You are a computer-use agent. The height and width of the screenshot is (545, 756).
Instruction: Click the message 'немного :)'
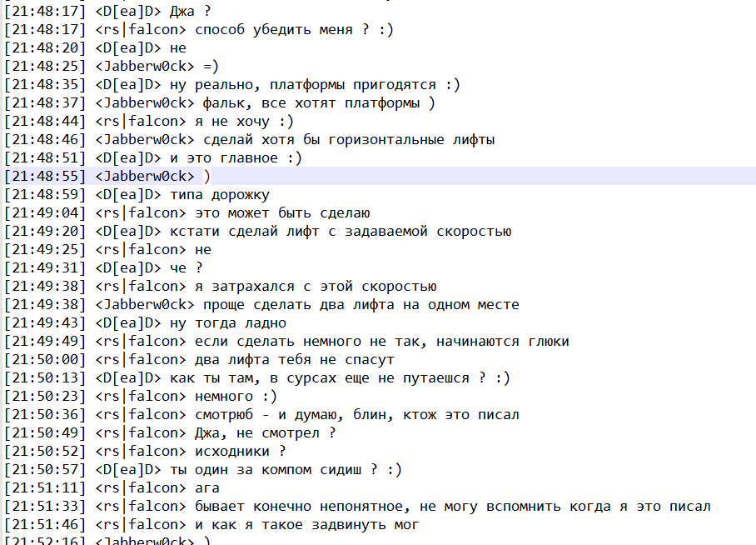(x=236, y=397)
